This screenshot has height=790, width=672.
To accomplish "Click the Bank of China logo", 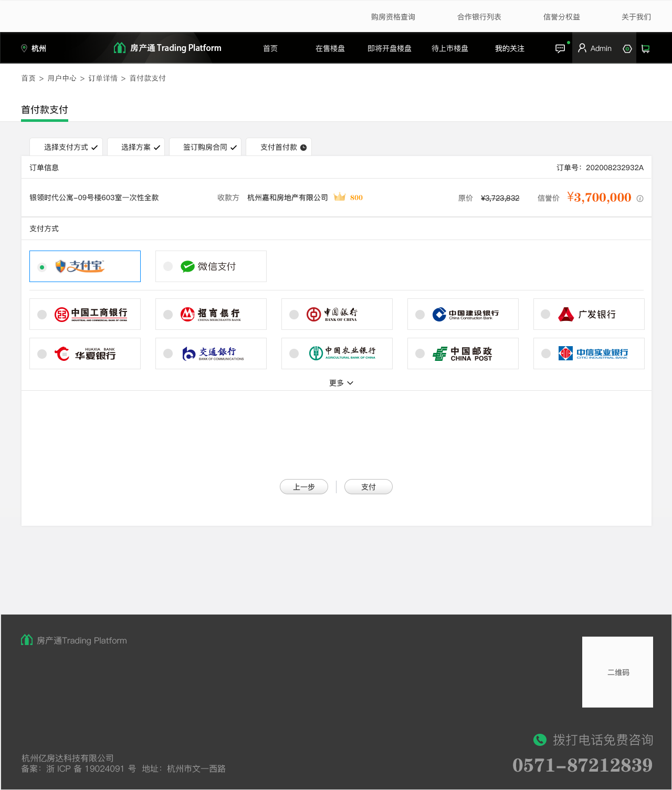I will [x=332, y=314].
